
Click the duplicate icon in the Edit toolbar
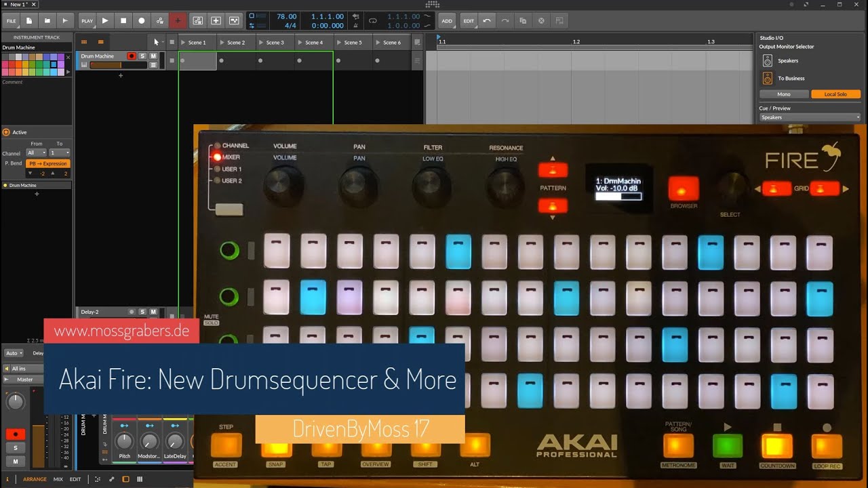(x=523, y=21)
